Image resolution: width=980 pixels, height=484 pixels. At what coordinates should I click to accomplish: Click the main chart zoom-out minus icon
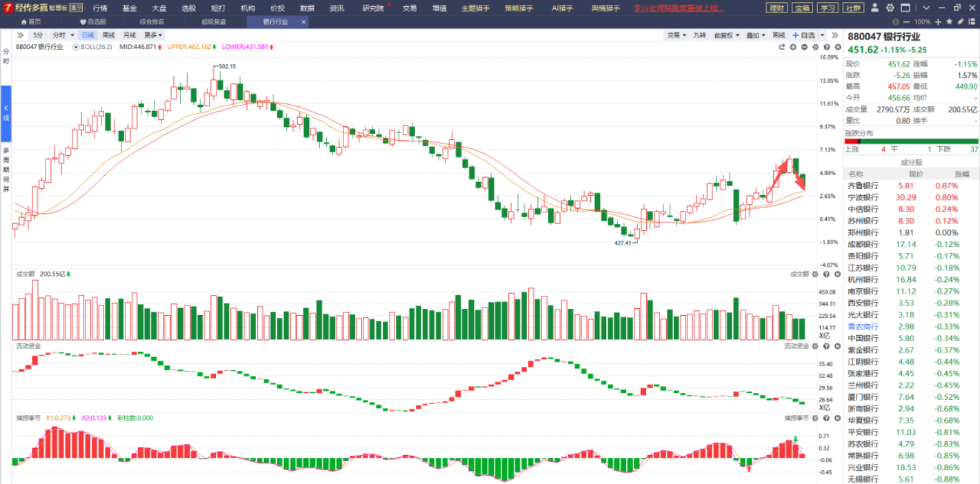804,47
